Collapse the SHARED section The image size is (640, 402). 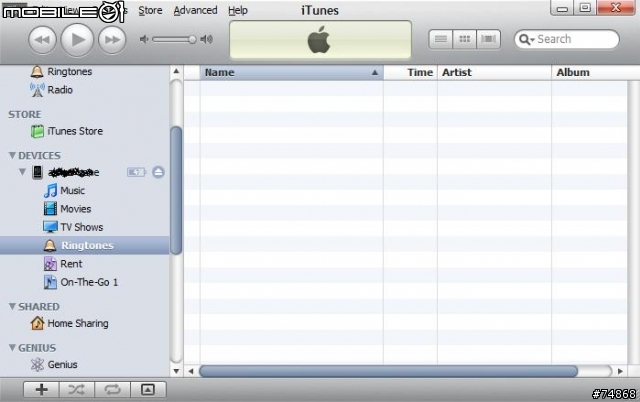click(12, 306)
